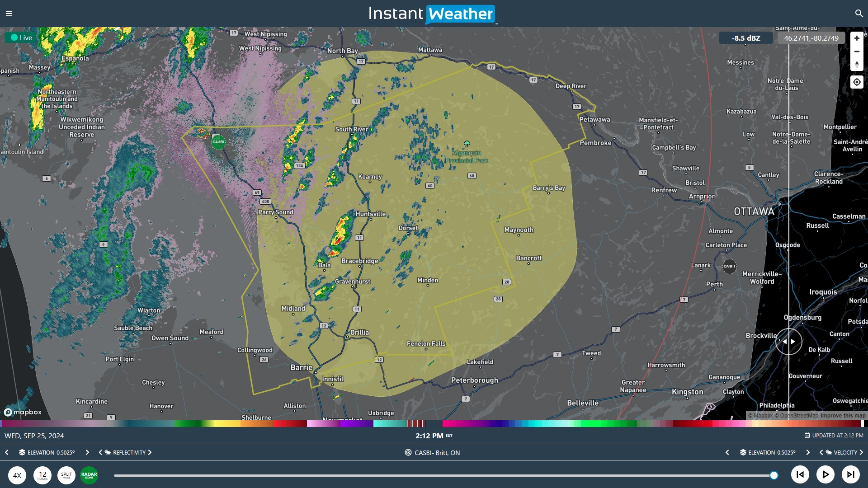Click the left layers icon beside Elevation
Screen dimensions: 868x488
tap(22, 452)
